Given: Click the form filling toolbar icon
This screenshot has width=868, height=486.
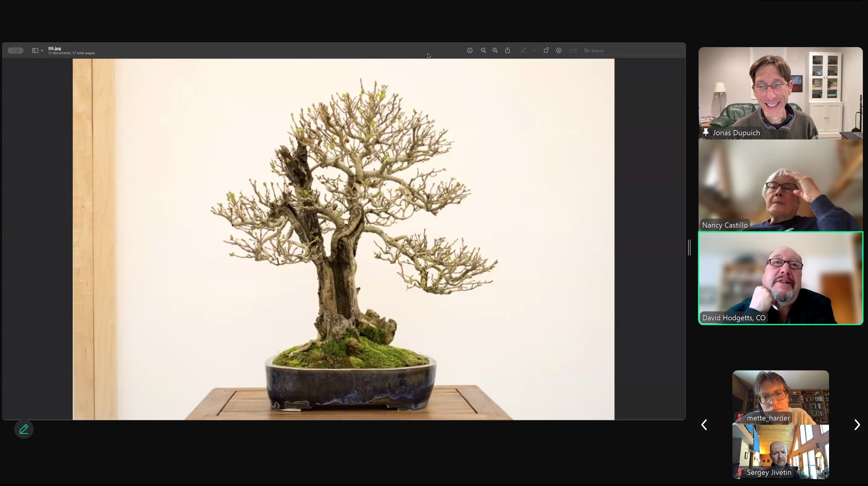Looking at the screenshot, I should coord(573,50).
